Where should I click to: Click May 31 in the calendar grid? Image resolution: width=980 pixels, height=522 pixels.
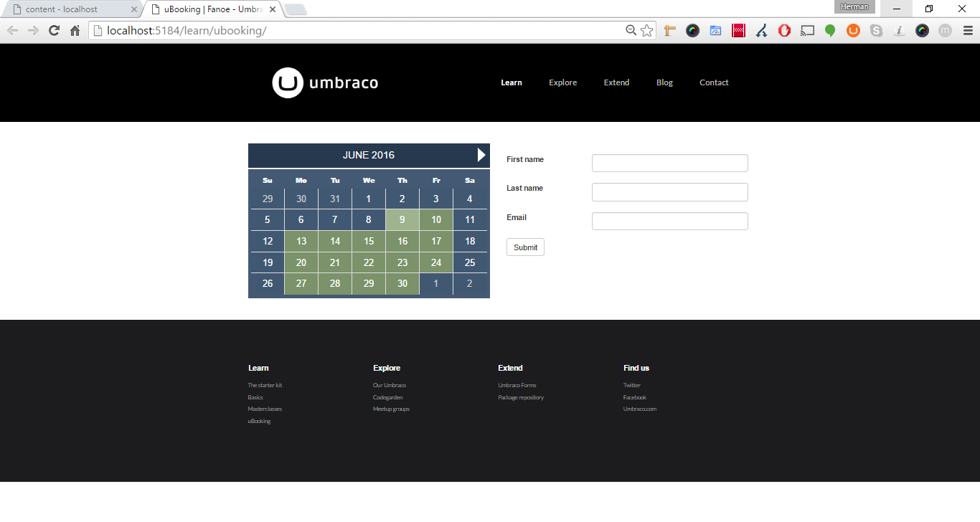335,199
